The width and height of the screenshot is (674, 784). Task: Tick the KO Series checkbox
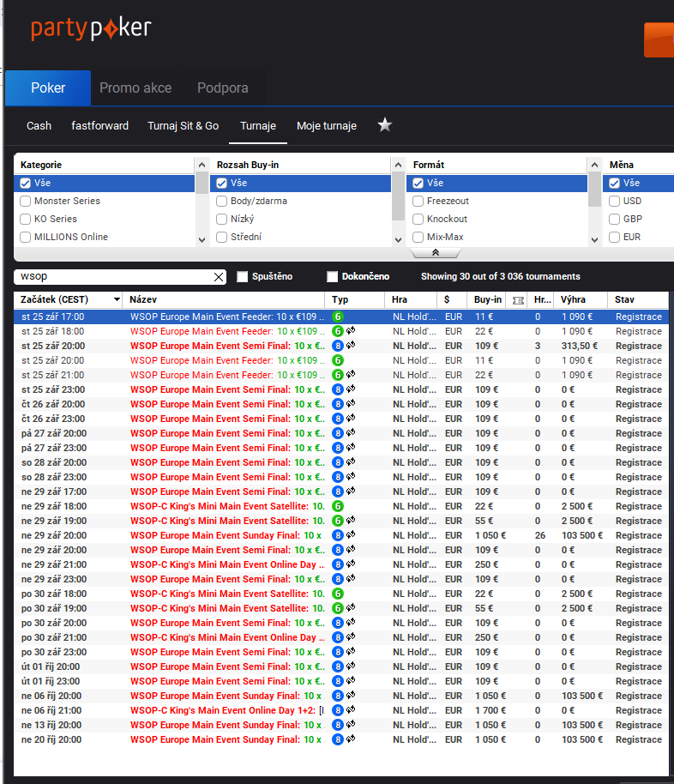tap(25, 219)
